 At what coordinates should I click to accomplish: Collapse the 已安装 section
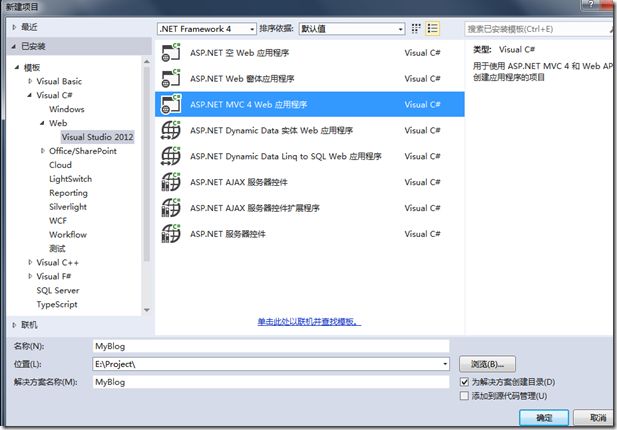[x=14, y=46]
